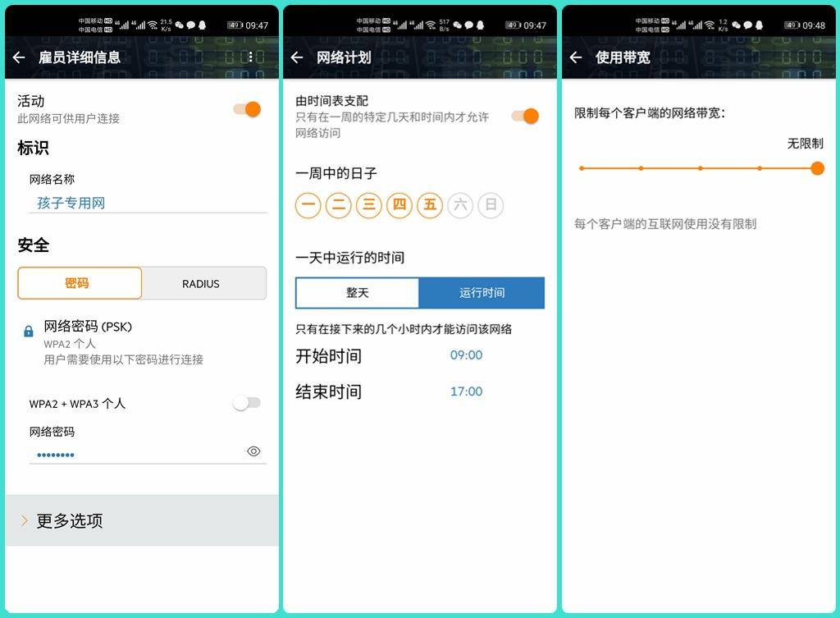The image size is (840, 618).
Task: Expand the 更多选项 section
Action: [x=72, y=520]
